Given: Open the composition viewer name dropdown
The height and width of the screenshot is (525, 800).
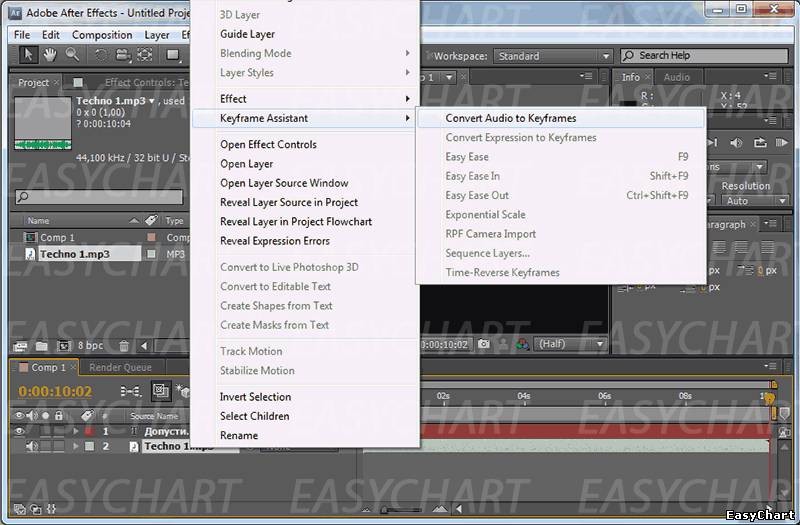Looking at the screenshot, I should [449, 78].
